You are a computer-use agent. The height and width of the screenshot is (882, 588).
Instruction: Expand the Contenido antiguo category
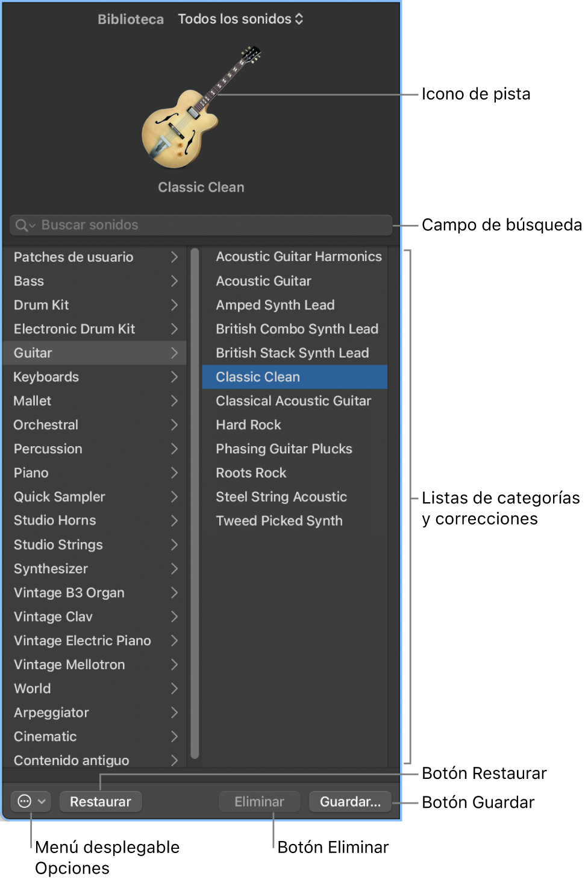(x=174, y=760)
